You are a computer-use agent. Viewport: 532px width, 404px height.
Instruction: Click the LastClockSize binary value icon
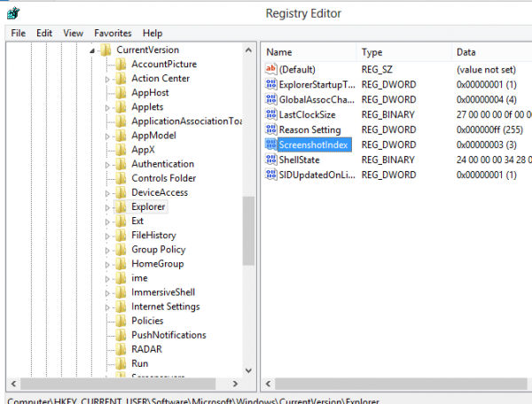click(271, 114)
